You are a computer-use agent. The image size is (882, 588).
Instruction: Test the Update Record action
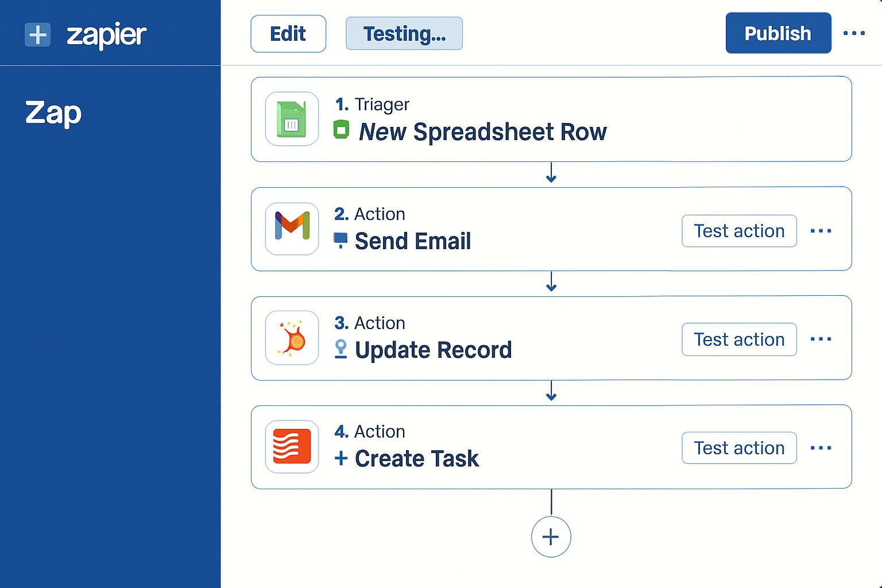[x=739, y=339]
